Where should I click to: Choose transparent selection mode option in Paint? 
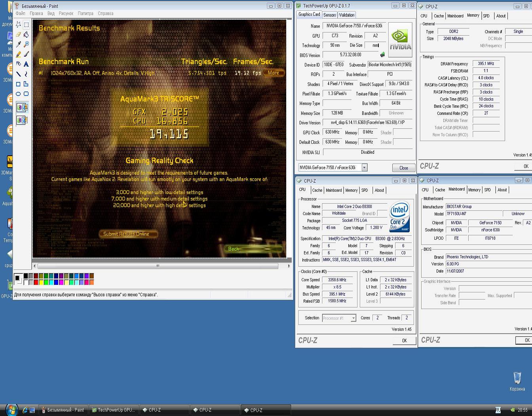[22, 119]
